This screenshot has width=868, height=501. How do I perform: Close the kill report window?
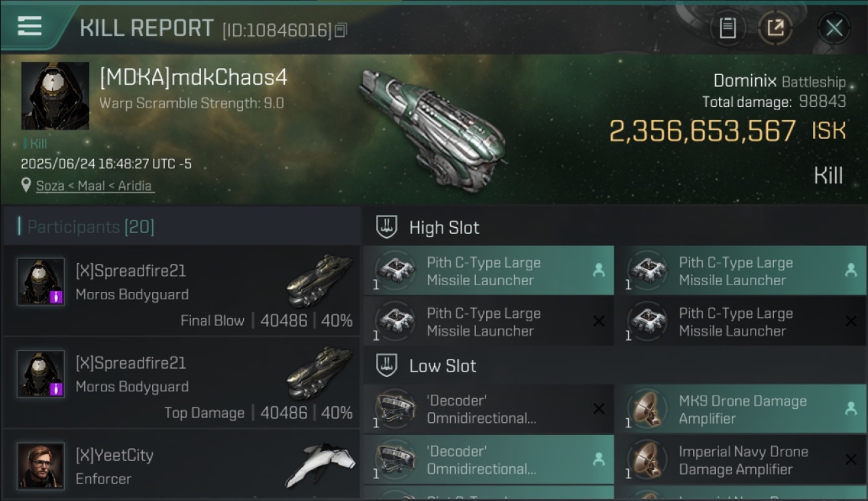(834, 28)
